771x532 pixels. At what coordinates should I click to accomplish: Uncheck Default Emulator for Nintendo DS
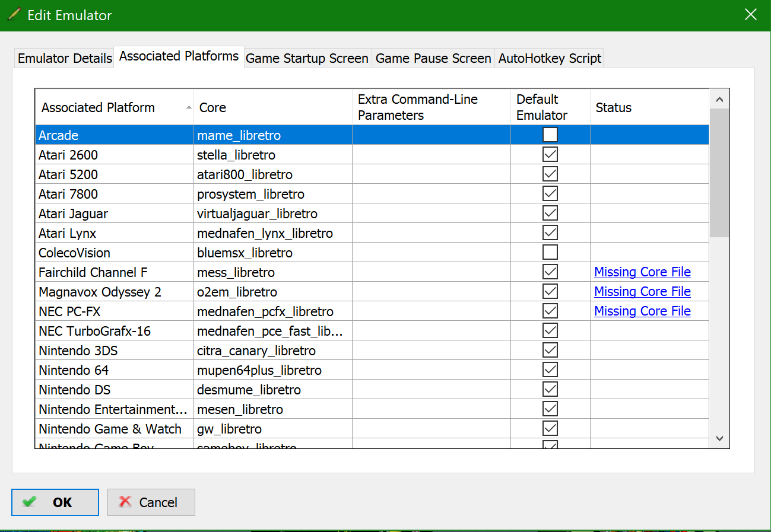pyautogui.click(x=550, y=390)
